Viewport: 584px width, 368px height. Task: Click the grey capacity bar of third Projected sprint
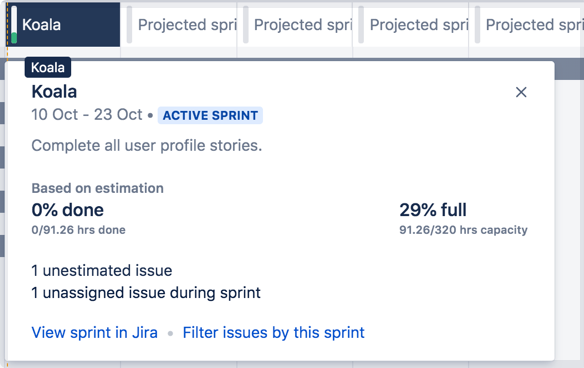(361, 25)
